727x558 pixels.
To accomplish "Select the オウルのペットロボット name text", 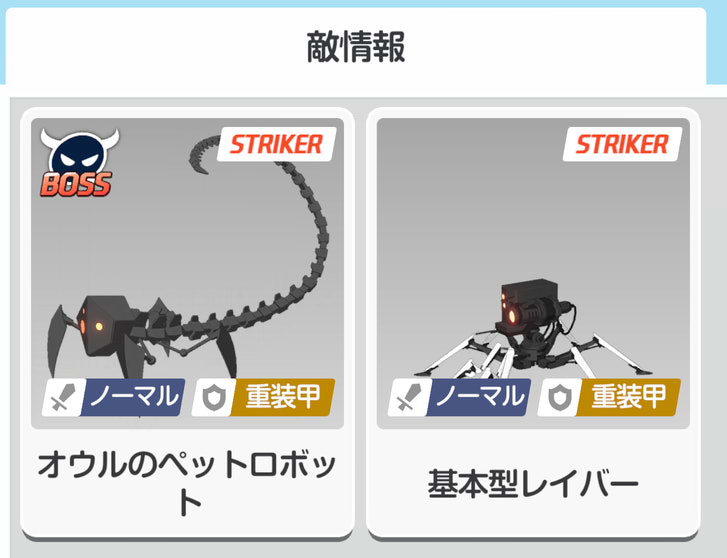I will pos(187,483).
